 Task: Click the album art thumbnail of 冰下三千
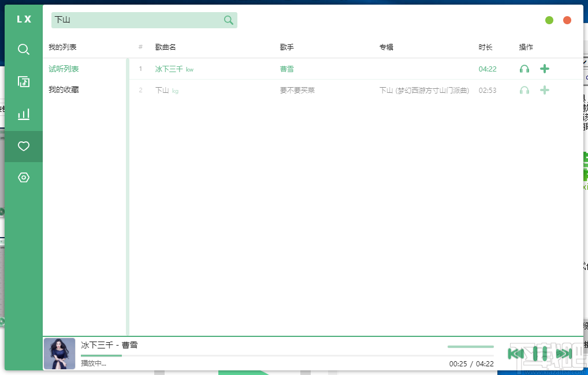(59, 352)
